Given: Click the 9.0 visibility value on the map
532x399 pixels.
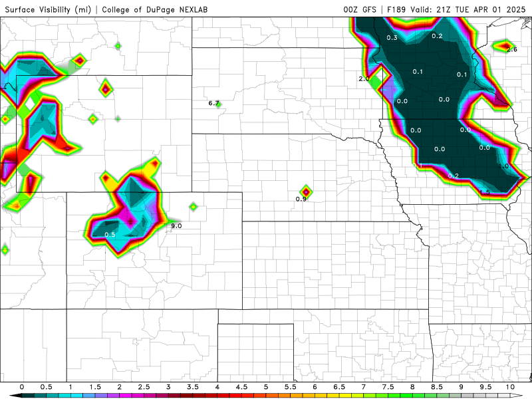Looking at the screenshot, I should pyautogui.click(x=176, y=226).
